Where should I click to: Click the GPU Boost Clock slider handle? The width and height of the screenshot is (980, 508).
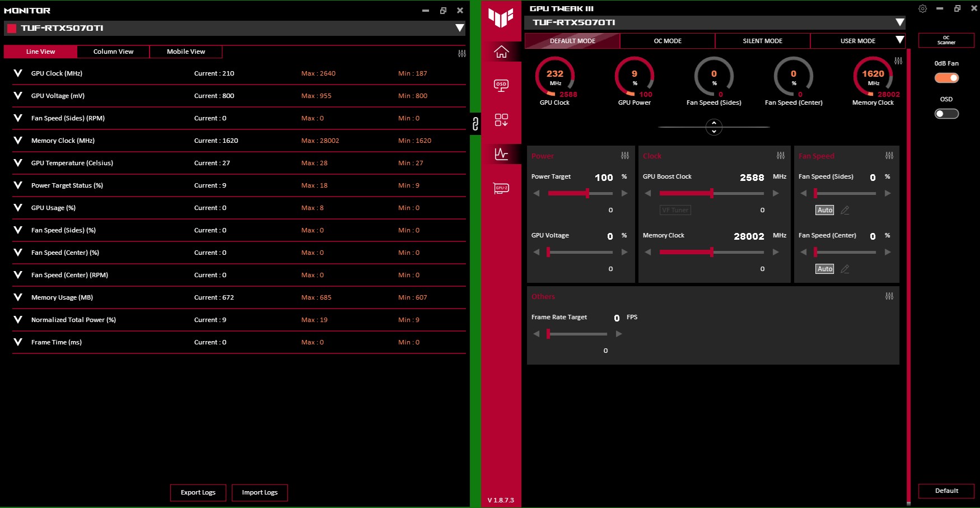tap(711, 193)
